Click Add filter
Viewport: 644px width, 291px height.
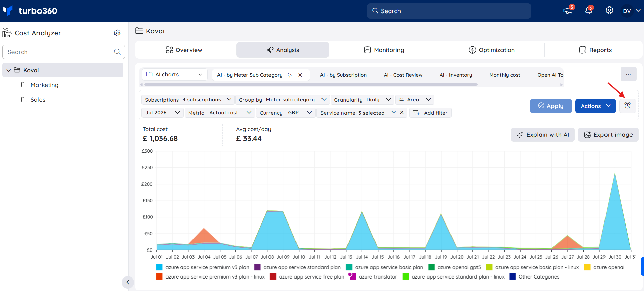click(x=430, y=113)
